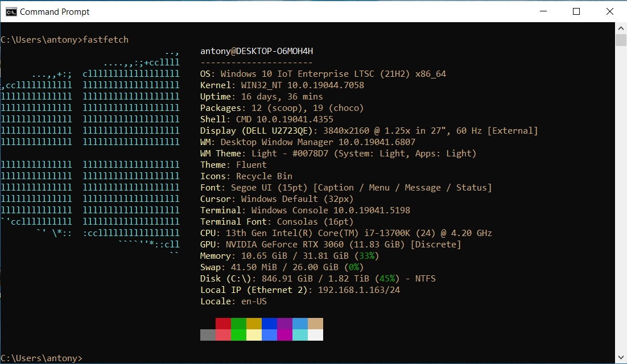Click the 'Command Prompt' title text
This screenshot has height=364, width=627.
[x=55, y=12]
